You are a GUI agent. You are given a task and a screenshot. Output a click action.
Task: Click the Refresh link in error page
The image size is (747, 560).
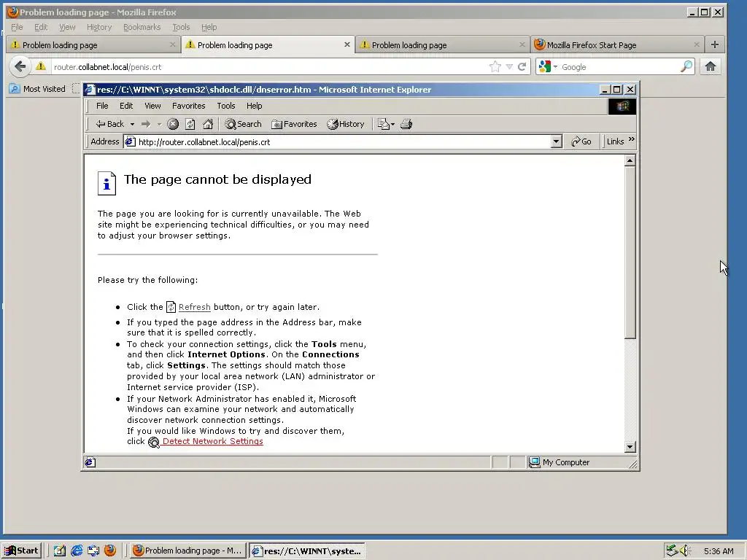pos(194,307)
